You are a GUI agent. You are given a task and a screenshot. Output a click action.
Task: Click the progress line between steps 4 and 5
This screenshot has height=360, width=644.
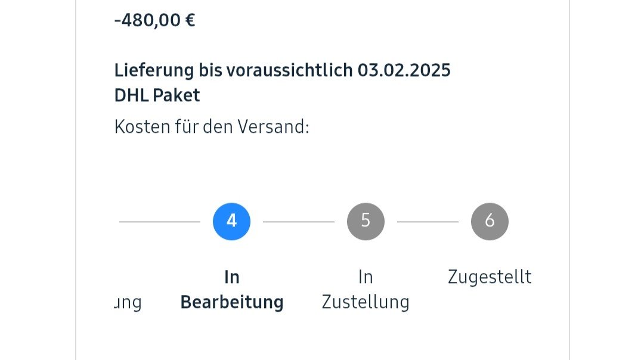pos(298,222)
